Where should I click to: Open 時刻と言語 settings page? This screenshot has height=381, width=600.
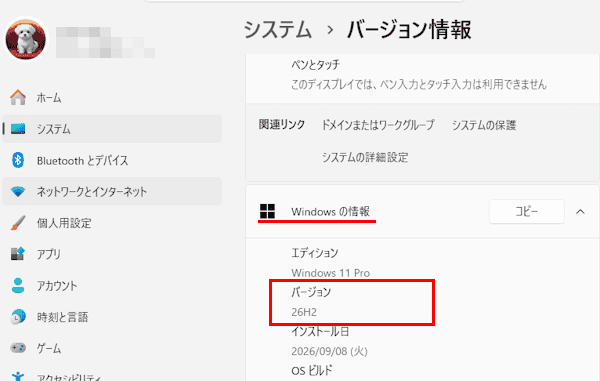click(x=112, y=317)
